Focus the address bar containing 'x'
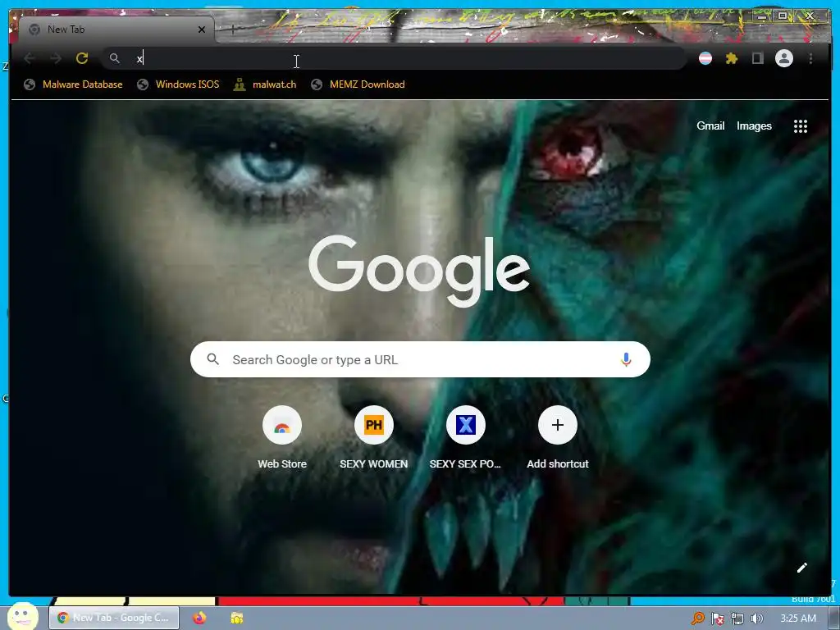Viewport: 840px width, 630px height. (394, 58)
